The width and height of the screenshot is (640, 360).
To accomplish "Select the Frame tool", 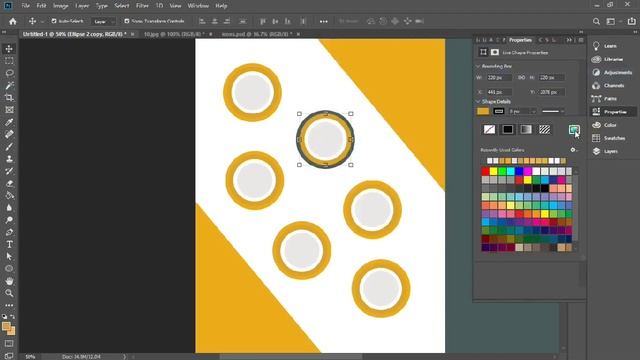I will (9, 110).
